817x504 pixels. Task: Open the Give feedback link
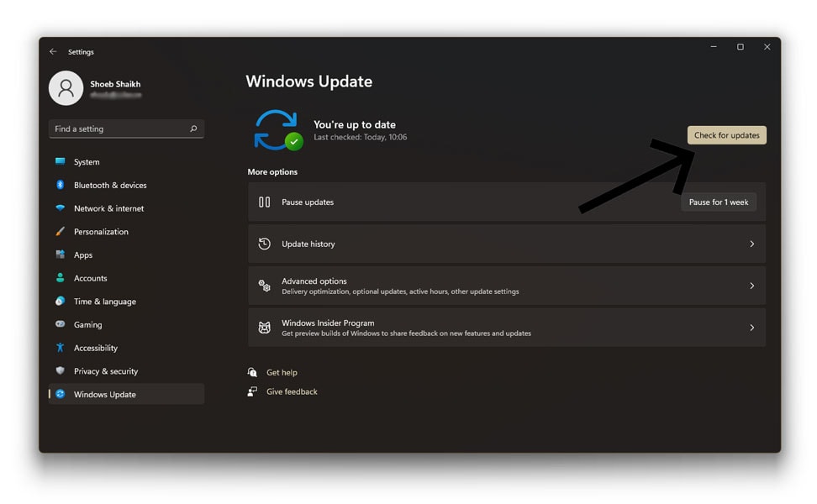[x=292, y=391]
